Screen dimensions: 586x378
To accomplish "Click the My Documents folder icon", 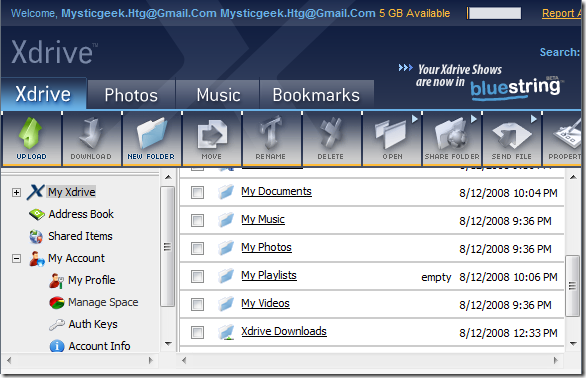I will click(x=226, y=192).
